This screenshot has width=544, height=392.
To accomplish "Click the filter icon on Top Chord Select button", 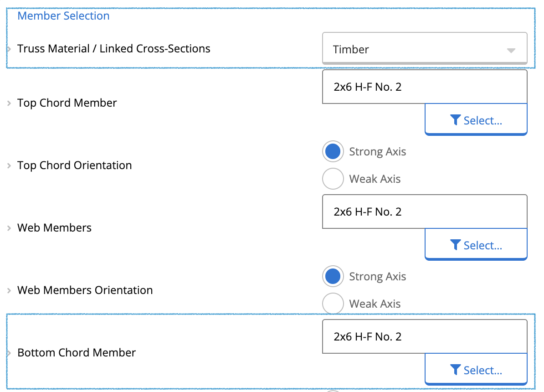I will 455,119.
